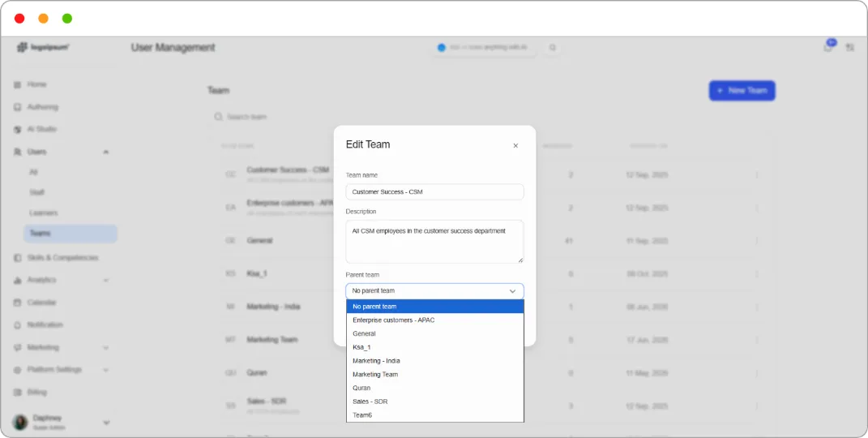Viewport: 868px width, 438px height.
Task: Click the AI ask anything search bar
Action: 485,48
